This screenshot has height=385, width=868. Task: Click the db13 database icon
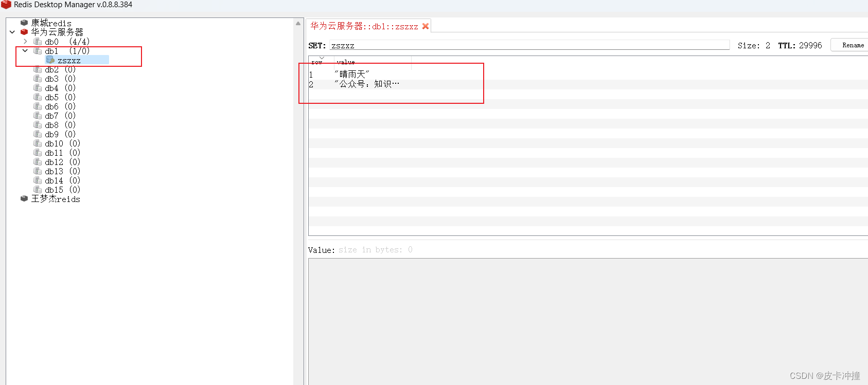coord(38,171)
